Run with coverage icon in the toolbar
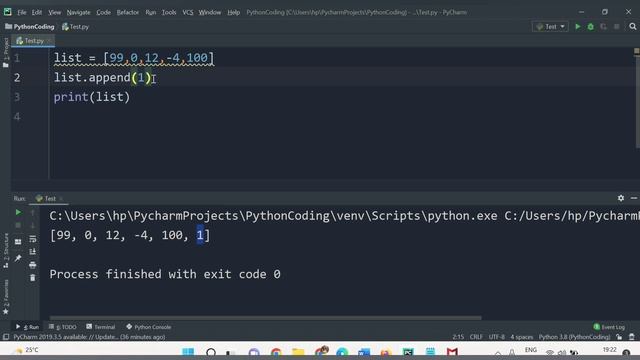Viewport: 640px width, 360px height. pos(603,27)
